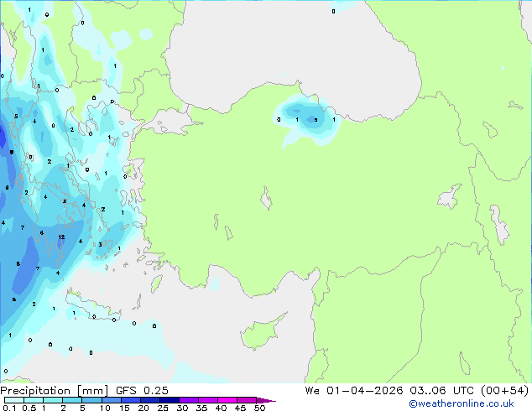
Task: Click the '3' precipitation value on map
Action: tap(100, 244)
